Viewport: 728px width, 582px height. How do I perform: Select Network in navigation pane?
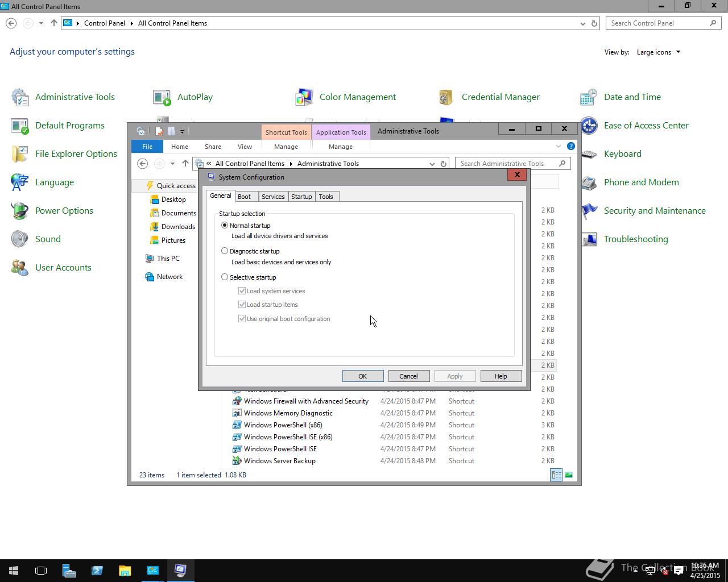click(164, 277)
